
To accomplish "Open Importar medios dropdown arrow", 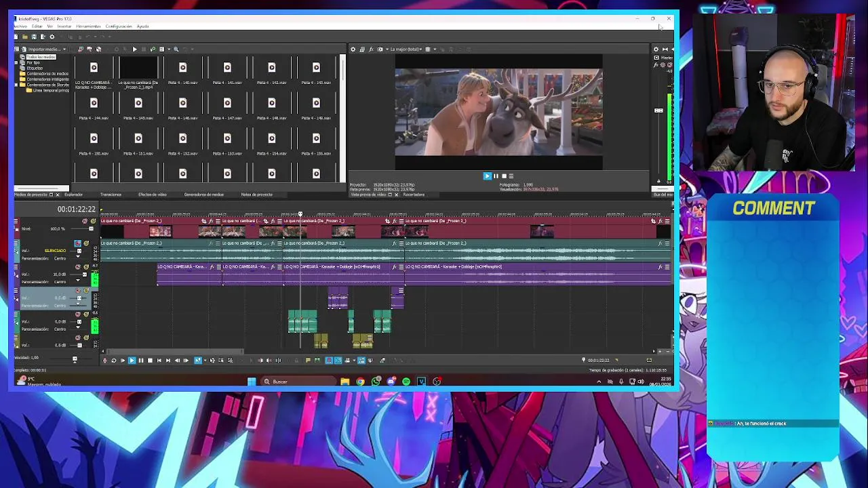I will (64, 49).
